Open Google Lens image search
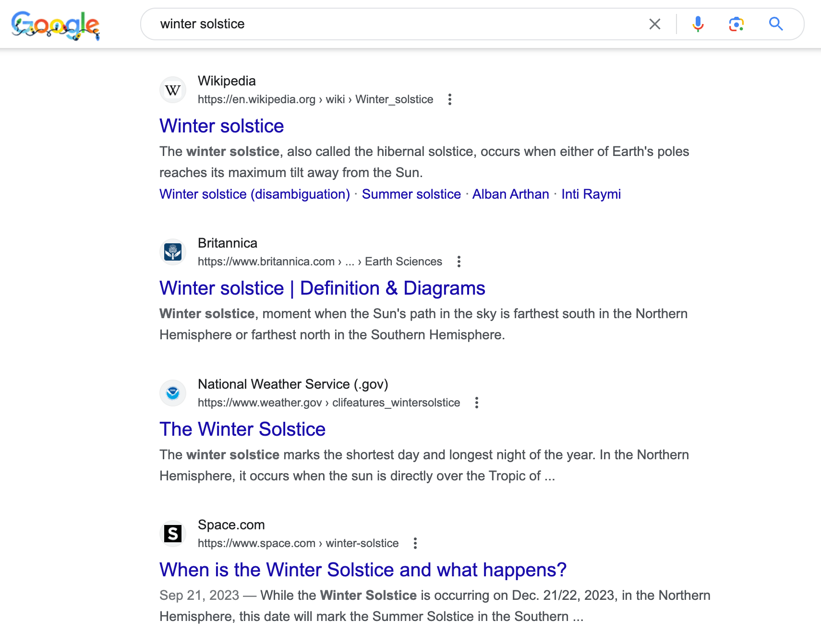Screen dimensions: 821x644 (736, 24)
